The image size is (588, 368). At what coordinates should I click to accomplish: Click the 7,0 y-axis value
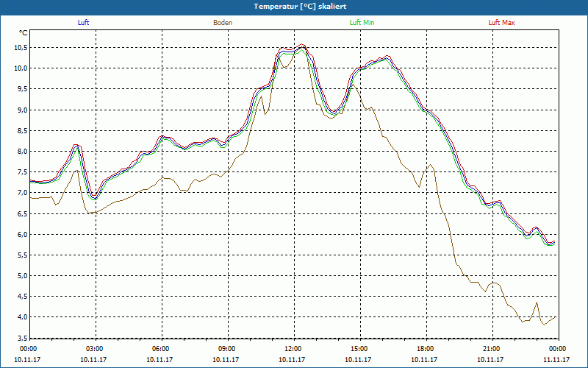click(x=22, y=193)
